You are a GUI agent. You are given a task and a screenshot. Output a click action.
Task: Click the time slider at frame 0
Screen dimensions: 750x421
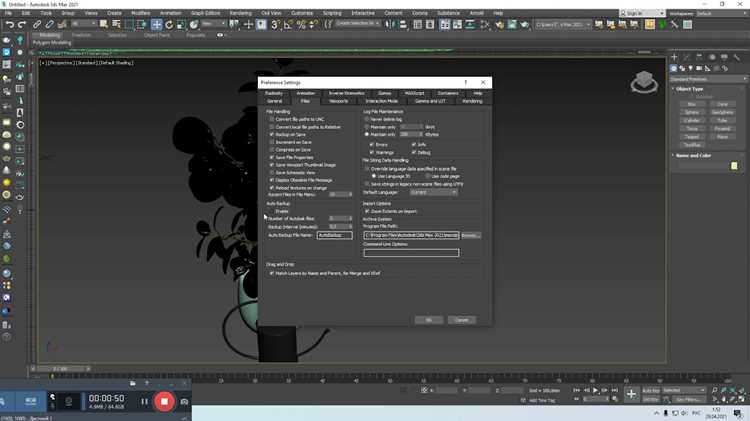[61, 369]
